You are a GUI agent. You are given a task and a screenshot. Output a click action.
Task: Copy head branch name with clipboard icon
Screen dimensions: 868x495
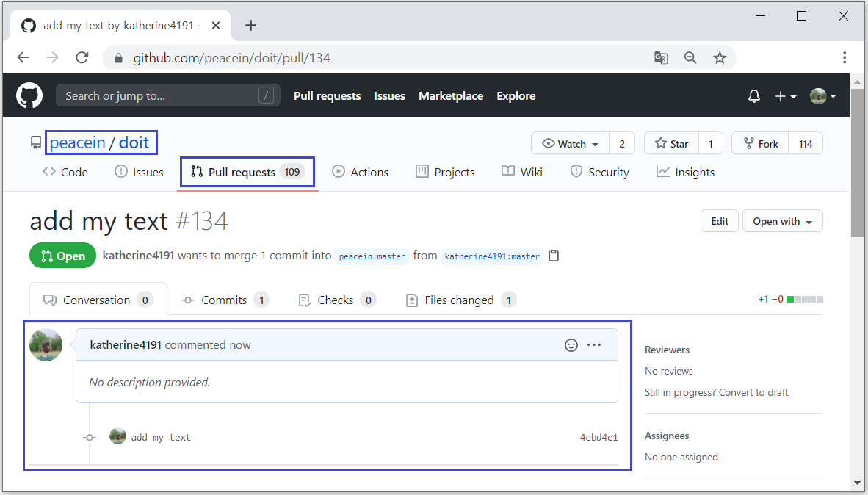(554, 256)
